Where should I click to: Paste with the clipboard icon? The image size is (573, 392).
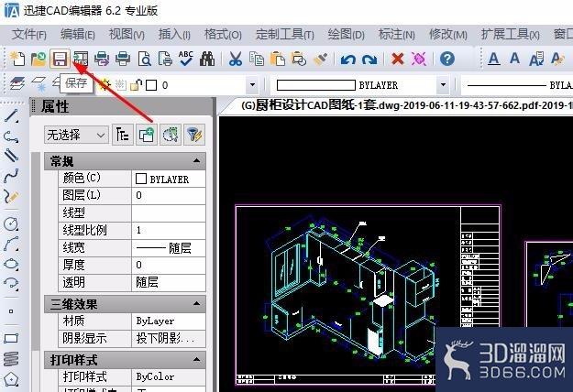278,59
